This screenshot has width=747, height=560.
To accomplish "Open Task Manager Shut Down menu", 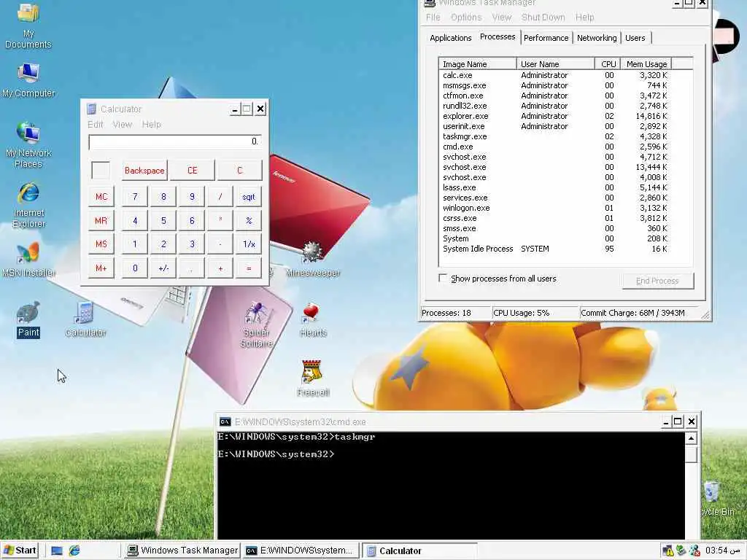I will pos(543,17).
